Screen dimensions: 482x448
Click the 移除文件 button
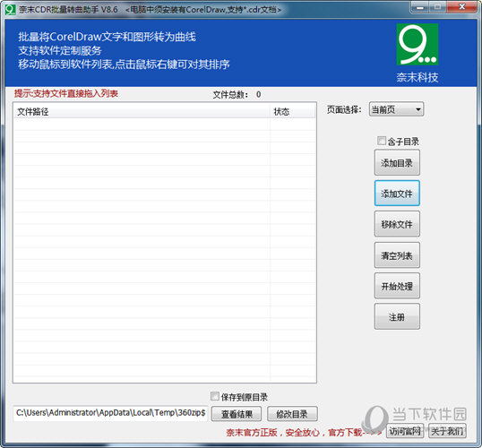[397, 224]
